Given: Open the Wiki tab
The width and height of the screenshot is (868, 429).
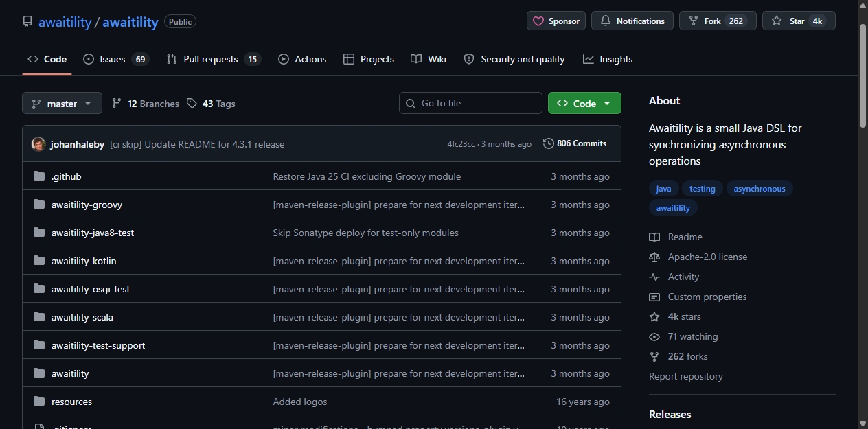Looking at the screenshot, I should coord(429,59).
